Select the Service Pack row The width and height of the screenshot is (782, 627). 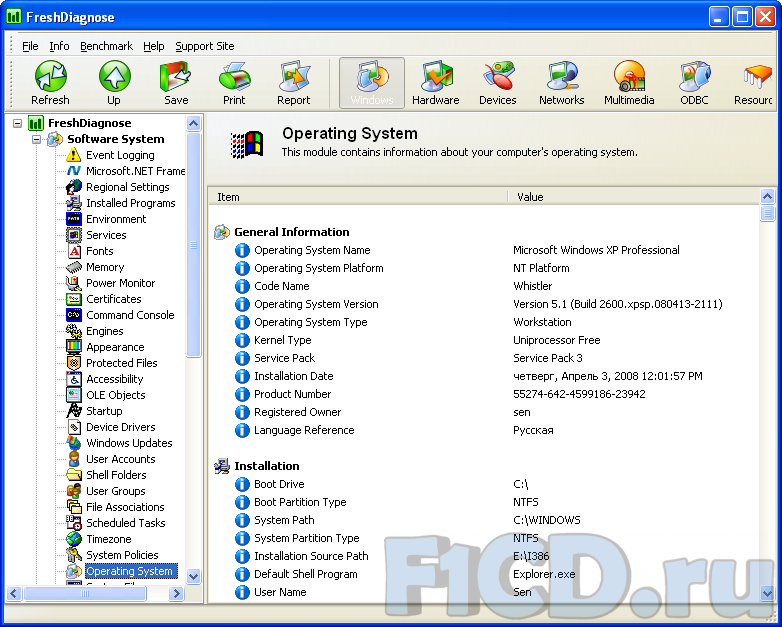click(484, 358)
